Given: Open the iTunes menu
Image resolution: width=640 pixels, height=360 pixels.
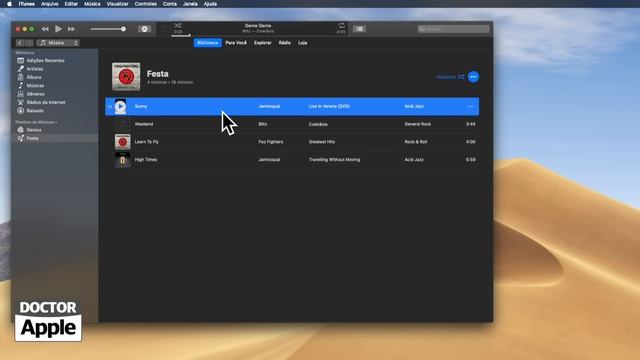Looking at the screenshot, I should click(x=27, y=4).
